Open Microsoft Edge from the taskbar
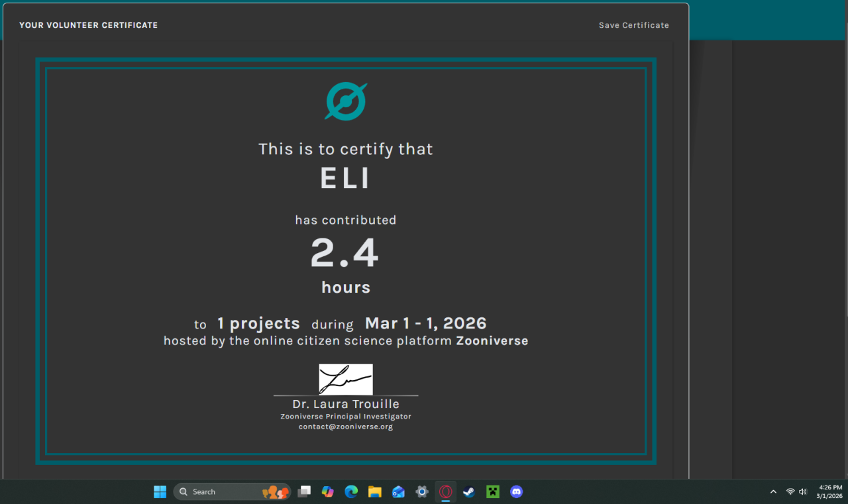 pos(351,491)
